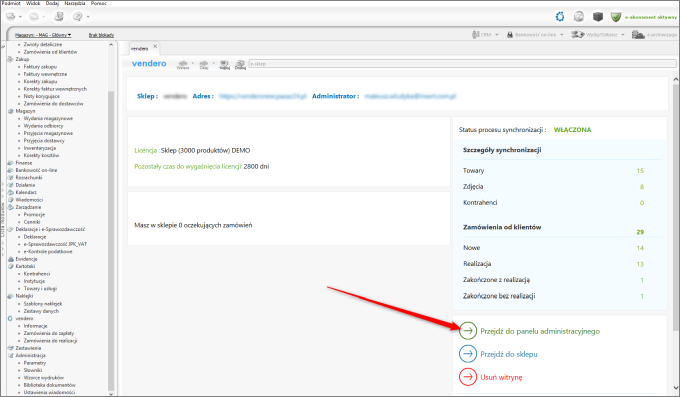Open Kontrahenci in Kartoteki tree

pyautogui.click(x=37, y=274)
